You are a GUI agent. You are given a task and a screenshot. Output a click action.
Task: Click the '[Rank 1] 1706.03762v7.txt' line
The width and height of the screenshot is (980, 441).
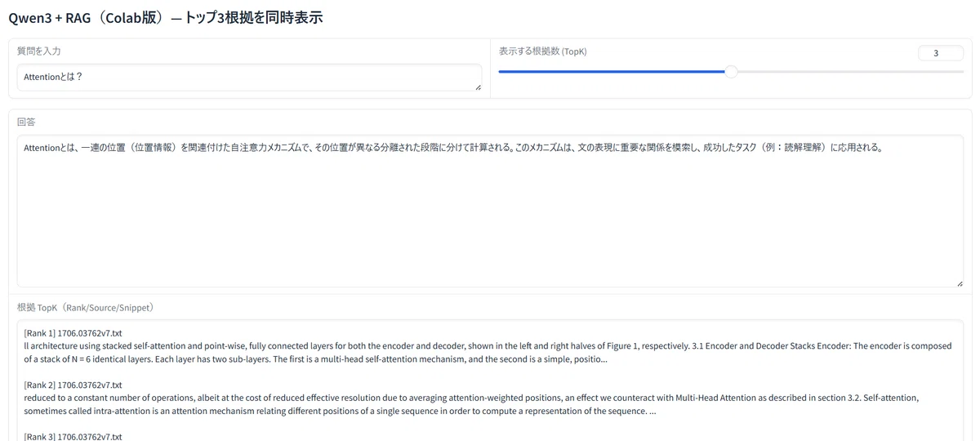pos(73,333)
